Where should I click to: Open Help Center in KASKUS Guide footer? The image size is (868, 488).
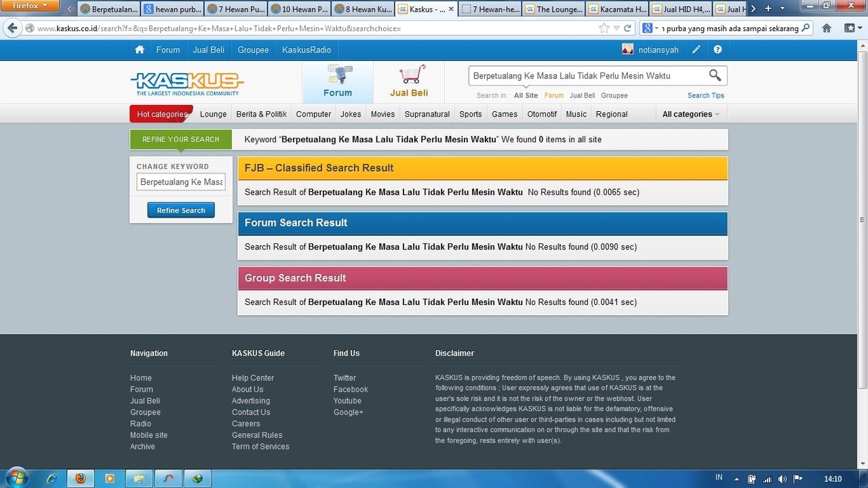[x=253, y=378]
